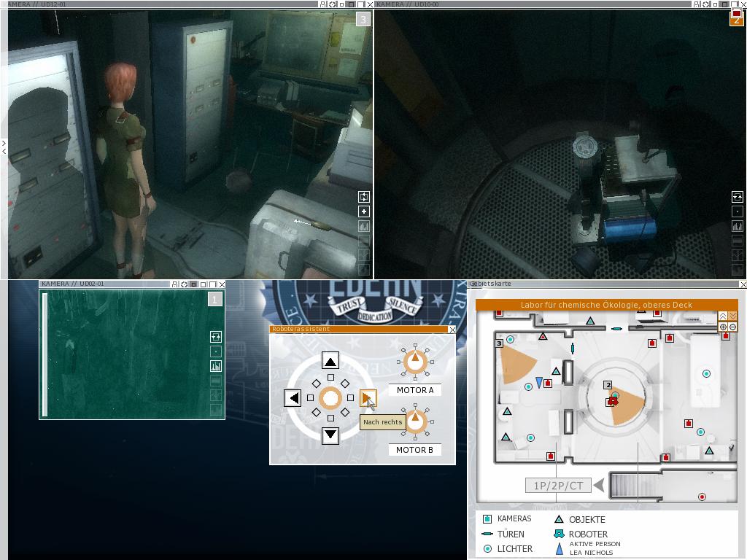Image resolution: width=747 pixels, height=560 pixels.
Task: Click the MOTOR B label
Action: click(414, 450)
